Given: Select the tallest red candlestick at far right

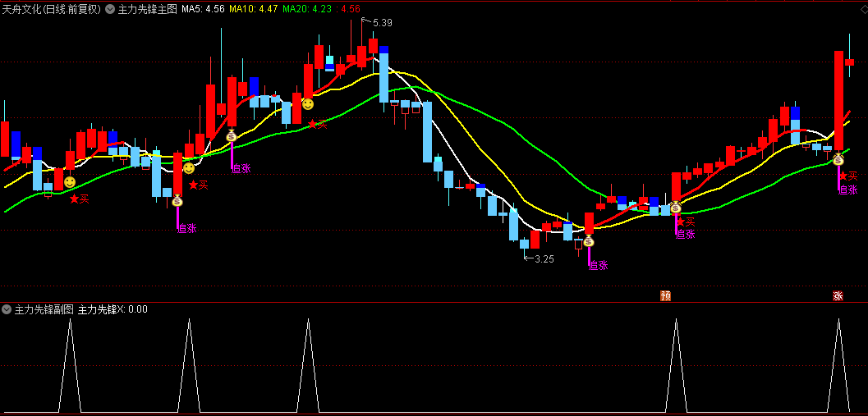Looking at the screenshot, I should click(838, 100).
